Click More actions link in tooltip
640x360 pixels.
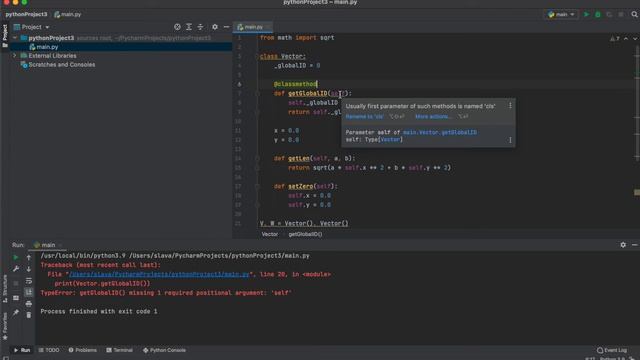[x=433, y=117]
